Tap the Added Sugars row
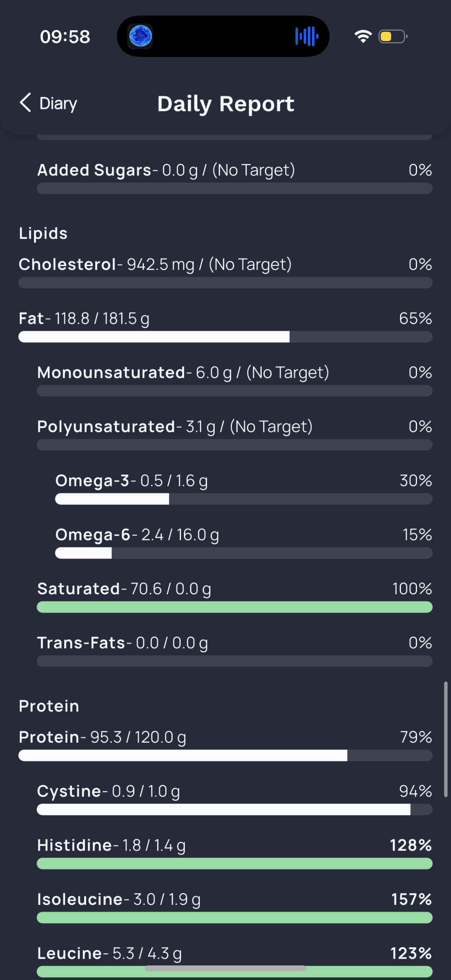Screen dimensions: 451x980 234,178
